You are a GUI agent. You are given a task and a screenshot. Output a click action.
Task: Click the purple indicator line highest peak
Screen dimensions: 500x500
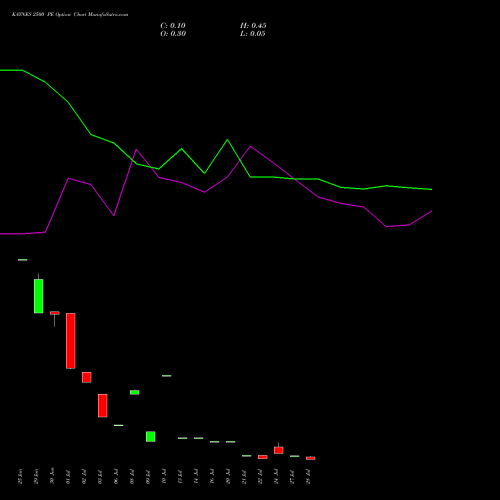(x=250, y=146)
